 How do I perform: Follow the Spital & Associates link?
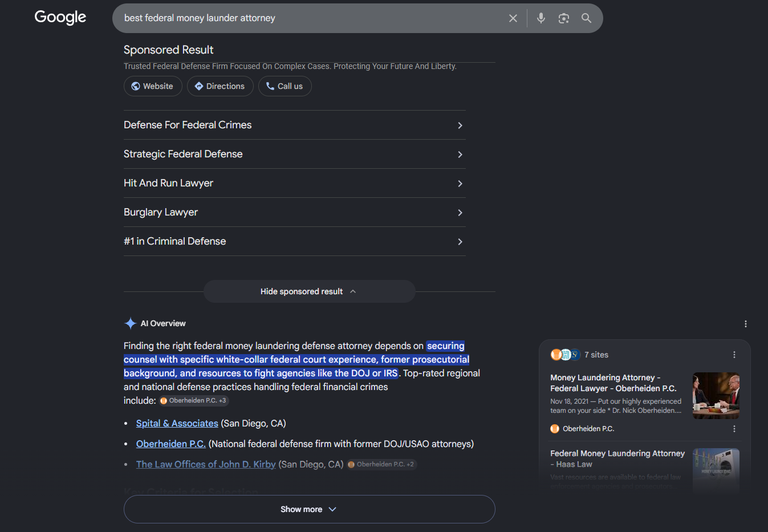tap(177, 423)
